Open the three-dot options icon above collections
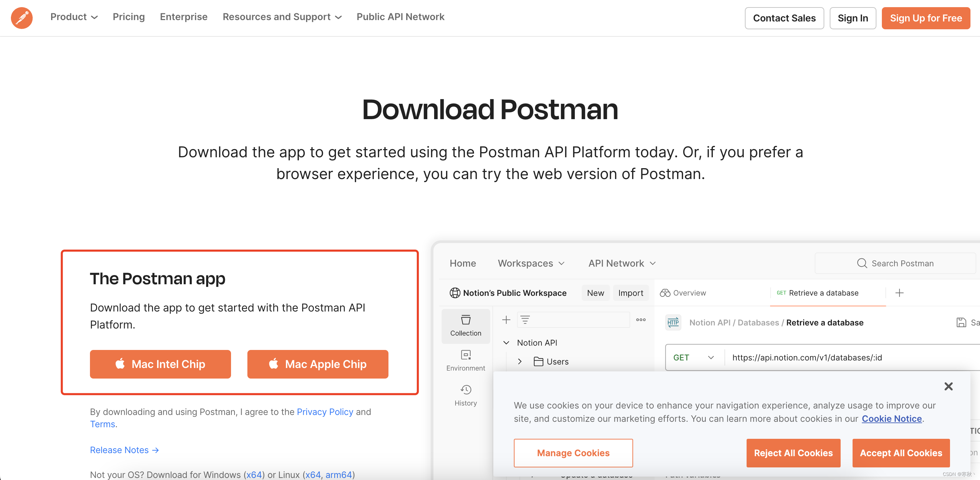Screen dimensions: 980x480 [x=641, y=320]
